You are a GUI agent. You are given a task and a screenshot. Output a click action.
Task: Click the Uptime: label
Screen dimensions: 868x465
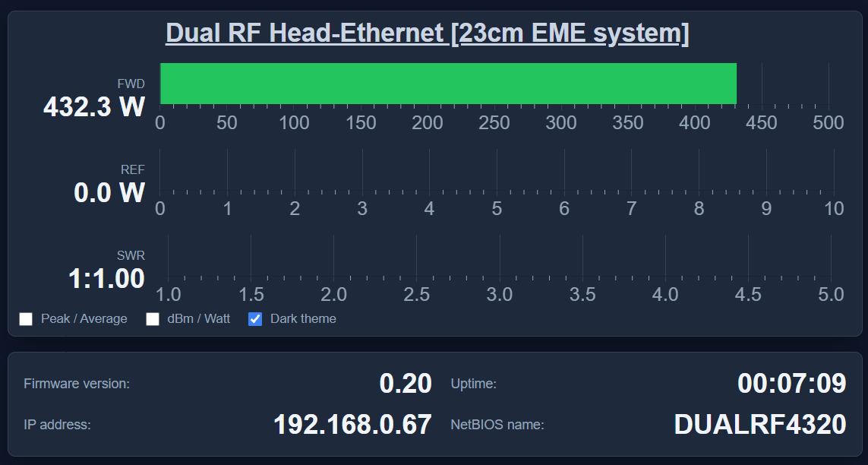pyautogui.click(x=473, y=384)
